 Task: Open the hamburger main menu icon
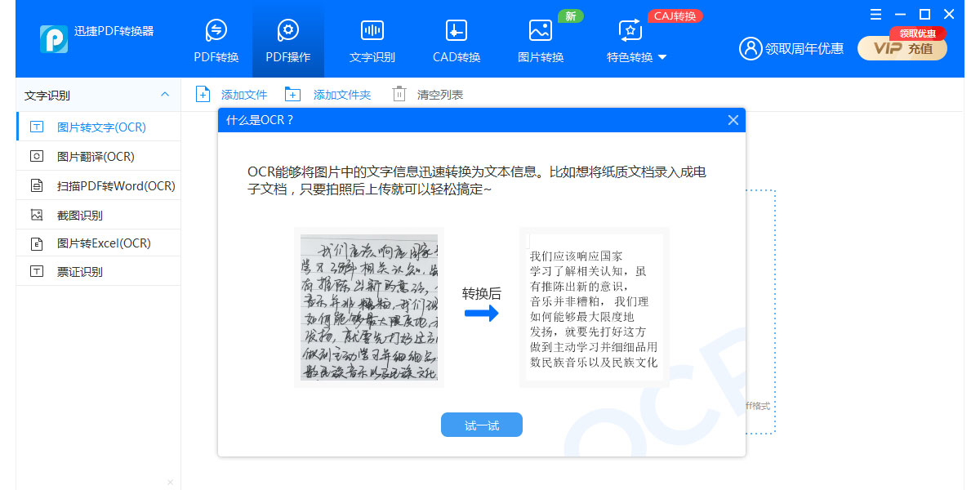click(x=875, y=14)
